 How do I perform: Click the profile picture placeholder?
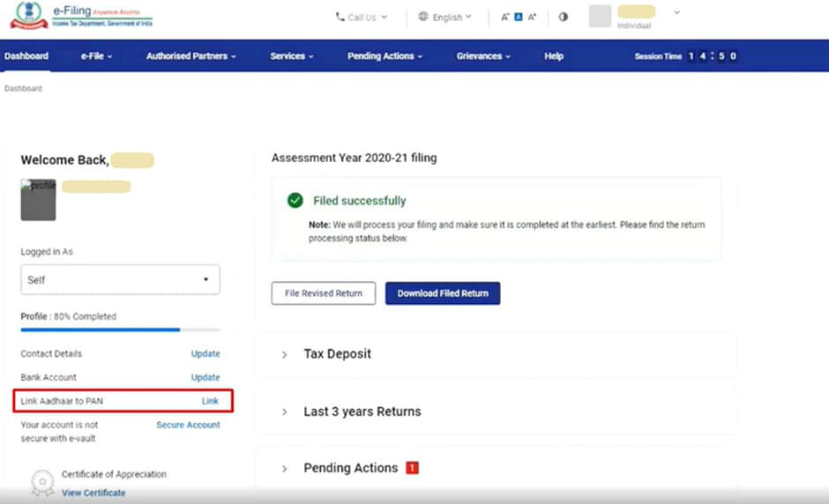pyautogui.click(x=38, y=200)
